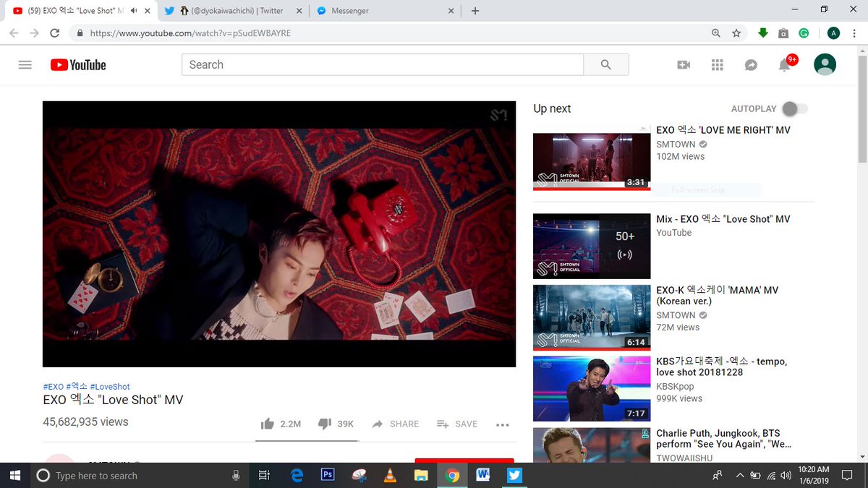Open a new Chrome tab
The height and width of the screenshot is (488, 868).
coord(475,11)
